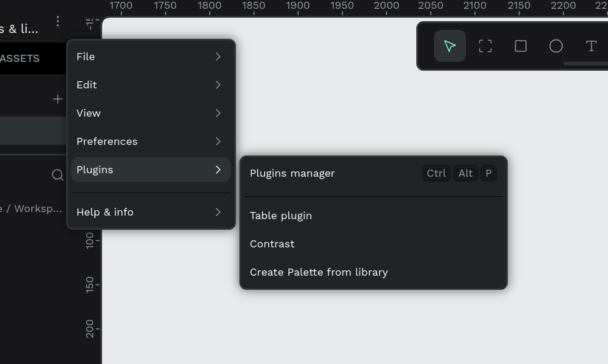Screen dimensions: 608x364
Task: Select the Move tool
Action: click(x=449, y=45)
